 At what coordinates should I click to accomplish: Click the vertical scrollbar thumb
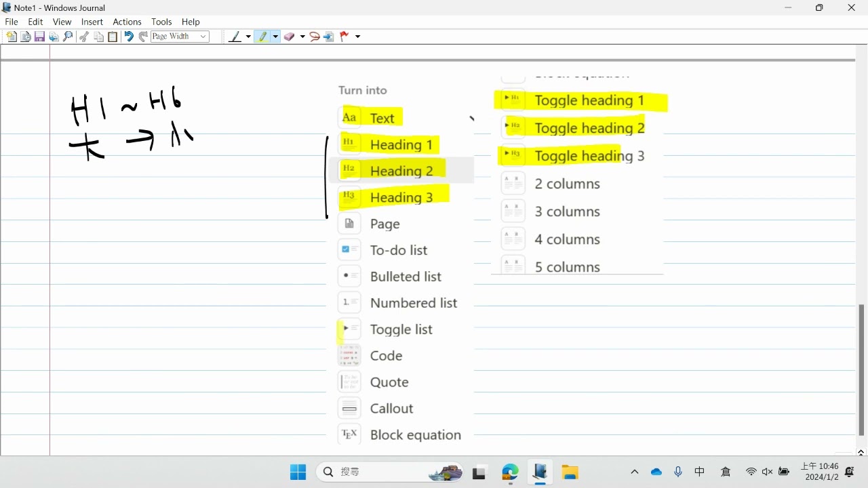pos(861,370)
